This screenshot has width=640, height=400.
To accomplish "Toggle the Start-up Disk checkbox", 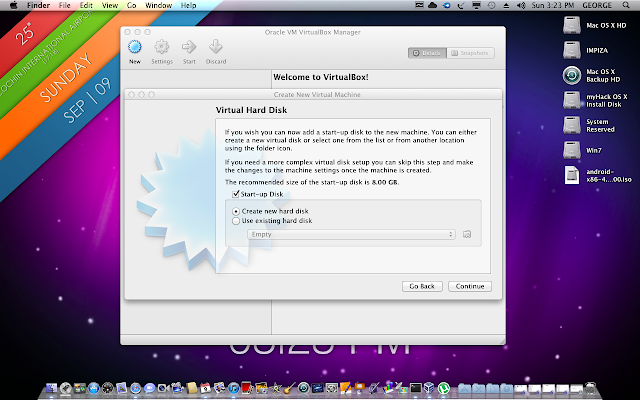I will pos(236,194).
